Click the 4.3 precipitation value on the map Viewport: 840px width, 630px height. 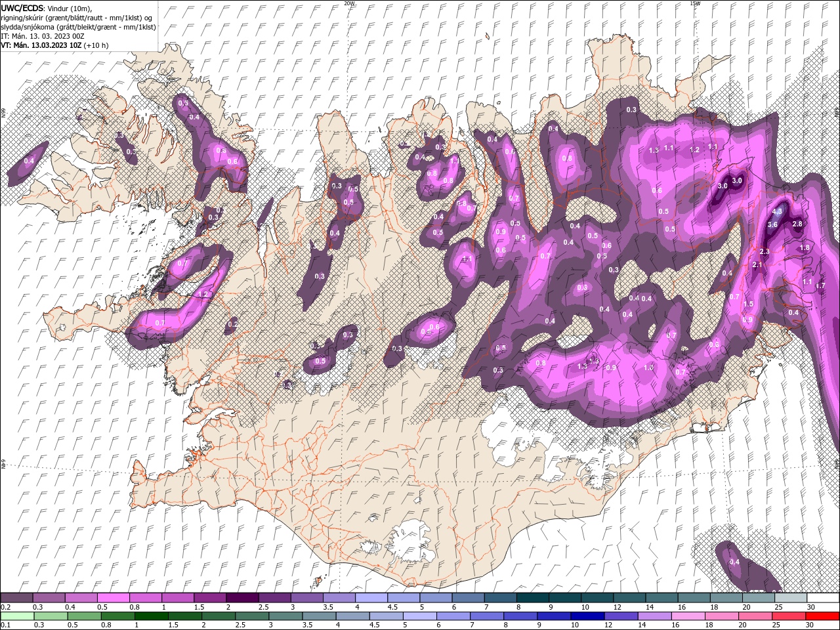tap(778, 211)
